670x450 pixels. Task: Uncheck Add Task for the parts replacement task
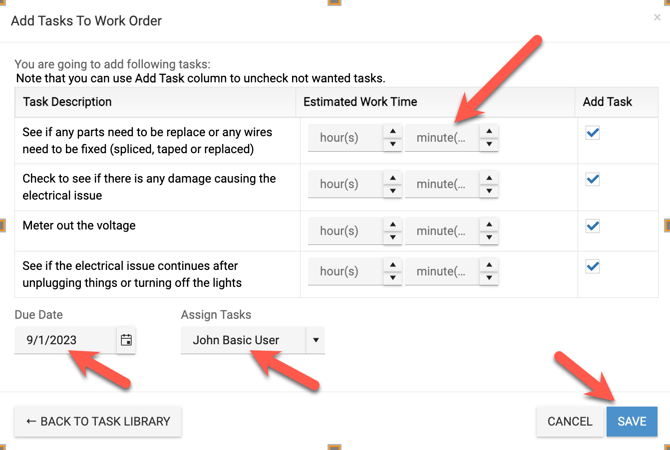click(593, 133)
